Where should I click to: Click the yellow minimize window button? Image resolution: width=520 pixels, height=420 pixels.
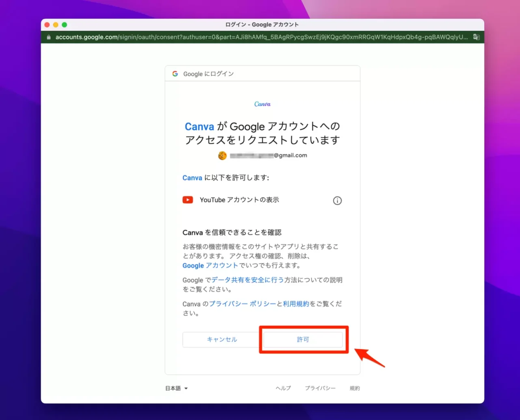pyautogui.click(x=56, y=25)
